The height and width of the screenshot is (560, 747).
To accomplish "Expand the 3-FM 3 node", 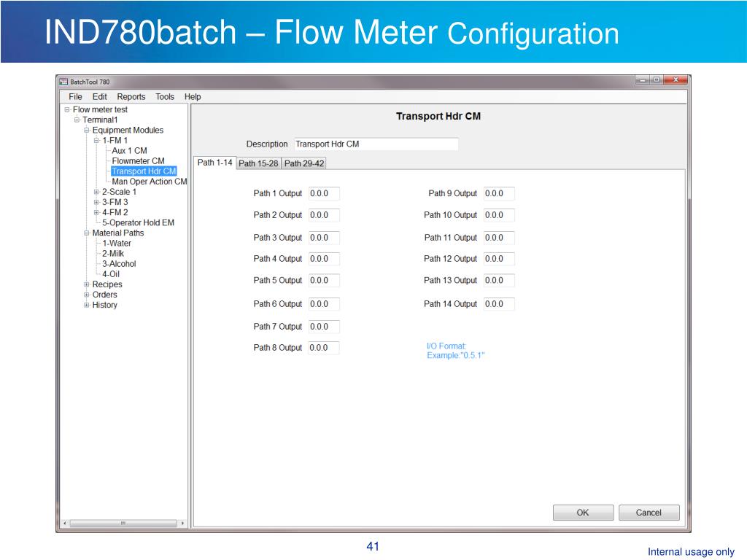I will pos(97,202).
